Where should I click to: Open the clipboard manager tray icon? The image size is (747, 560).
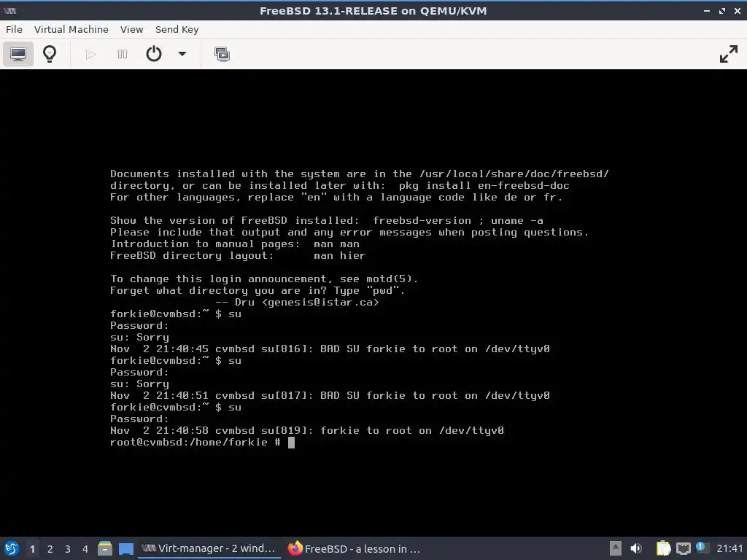click(663, 548)
